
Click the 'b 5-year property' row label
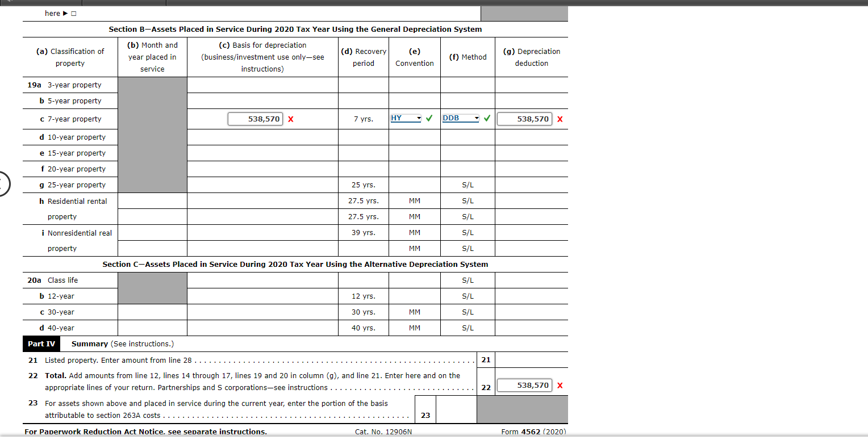click(70, 101)
